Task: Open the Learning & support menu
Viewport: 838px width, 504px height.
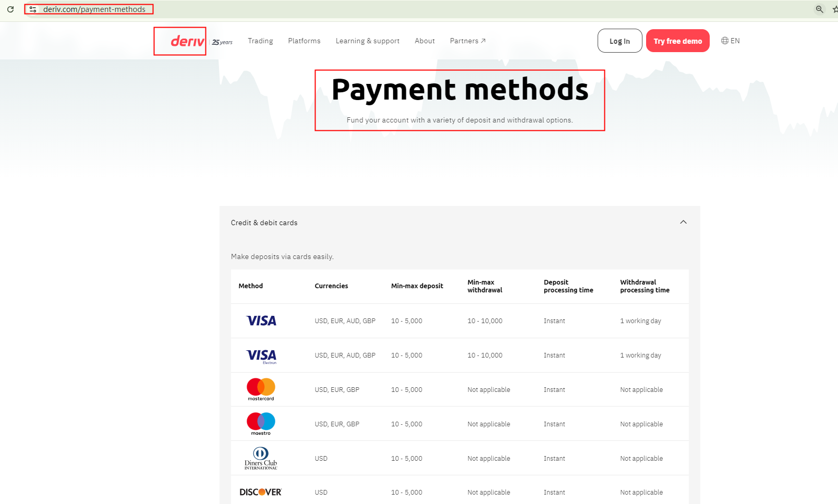Action: 368,41
